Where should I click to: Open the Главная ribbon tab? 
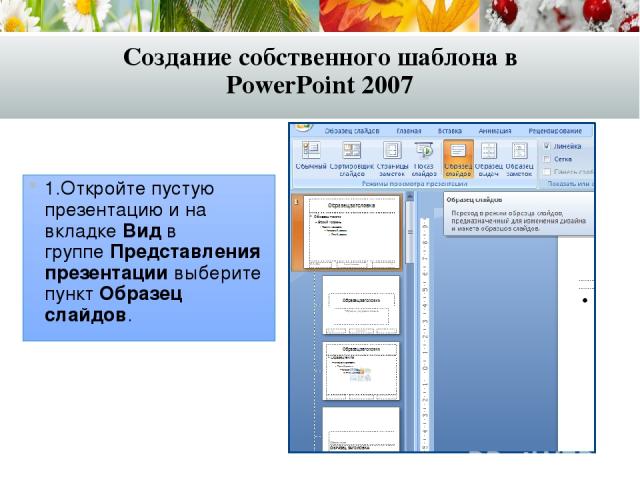click(409, 131)
